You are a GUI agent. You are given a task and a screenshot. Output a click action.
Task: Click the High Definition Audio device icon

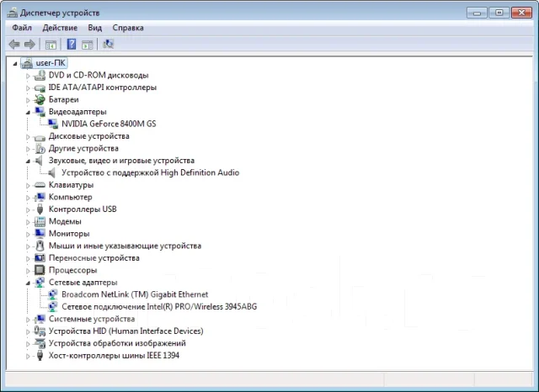click(51, 172)
